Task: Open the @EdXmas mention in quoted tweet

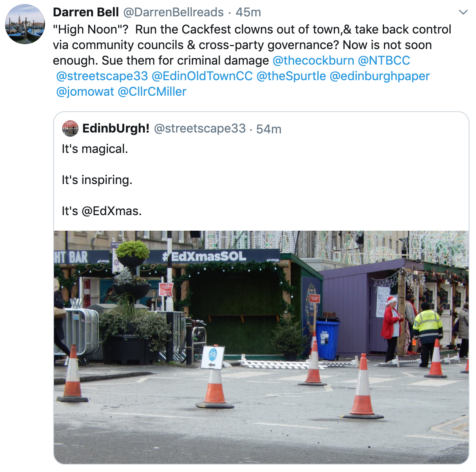Action: (111, 211)
